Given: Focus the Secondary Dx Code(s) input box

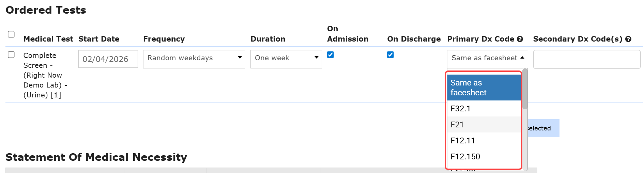Looking at the screenshot, I should pyautogui.click(x=586, y=59).
